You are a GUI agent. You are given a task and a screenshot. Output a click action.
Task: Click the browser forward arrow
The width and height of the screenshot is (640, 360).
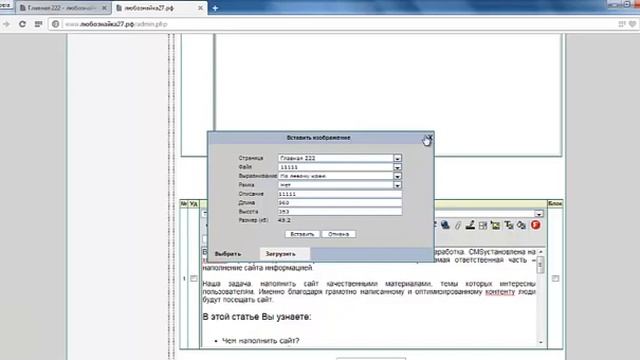6,24
